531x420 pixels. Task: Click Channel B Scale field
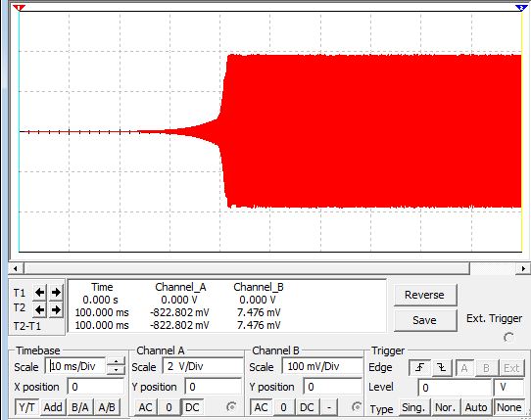pos(322,366)
